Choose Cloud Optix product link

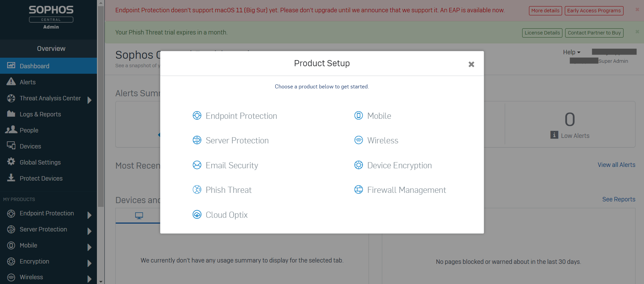227,215
